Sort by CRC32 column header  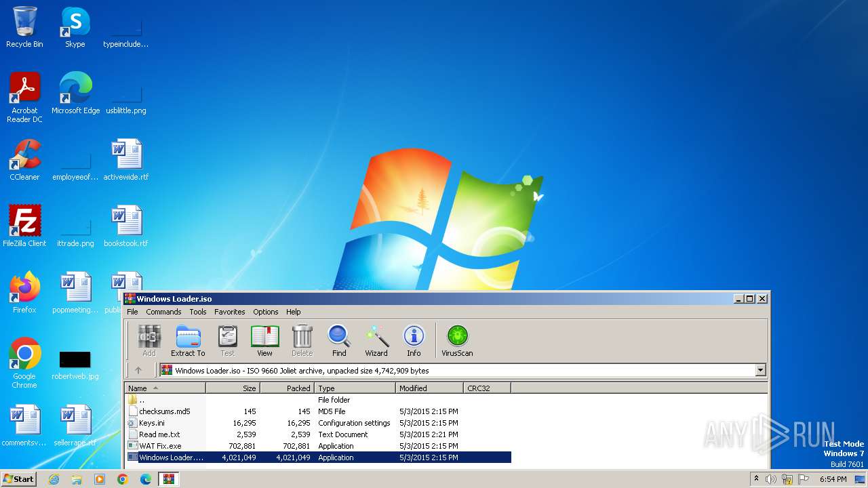click(487, 388)
